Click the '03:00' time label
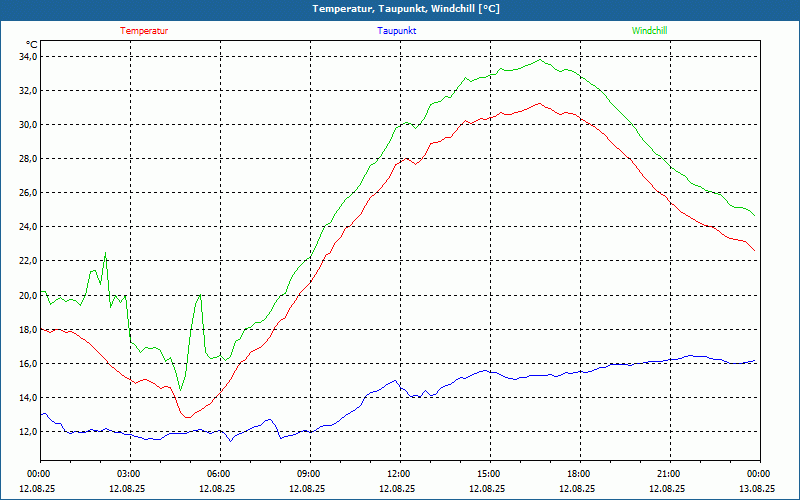Image resolution: width=800 pixels, height=500 pixels. (x=130, y=474)
